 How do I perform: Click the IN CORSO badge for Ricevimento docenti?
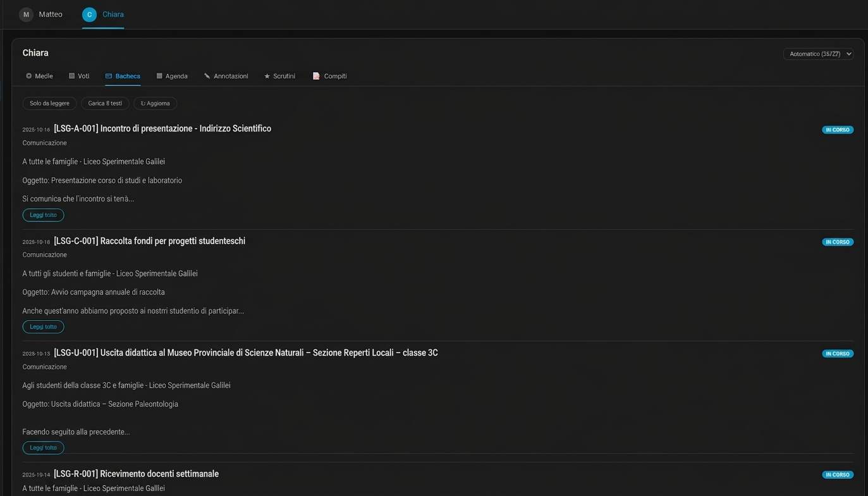[x=838, y=474]
